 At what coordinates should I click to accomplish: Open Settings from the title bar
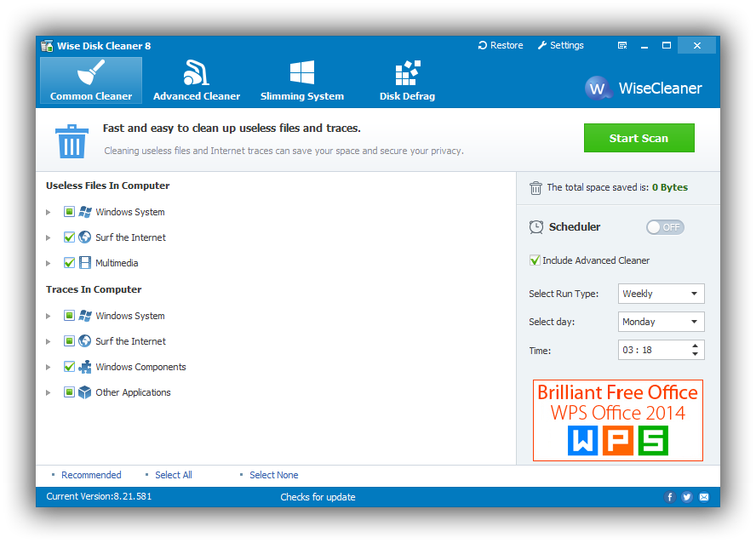561,45
